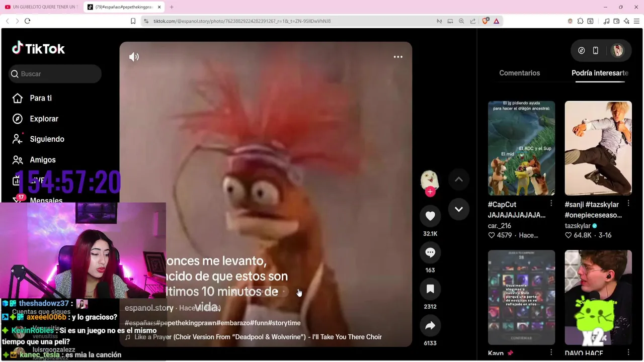
Task: Click the coin icon in top bar
Action: pyautogui.click(x=581, y=50)
